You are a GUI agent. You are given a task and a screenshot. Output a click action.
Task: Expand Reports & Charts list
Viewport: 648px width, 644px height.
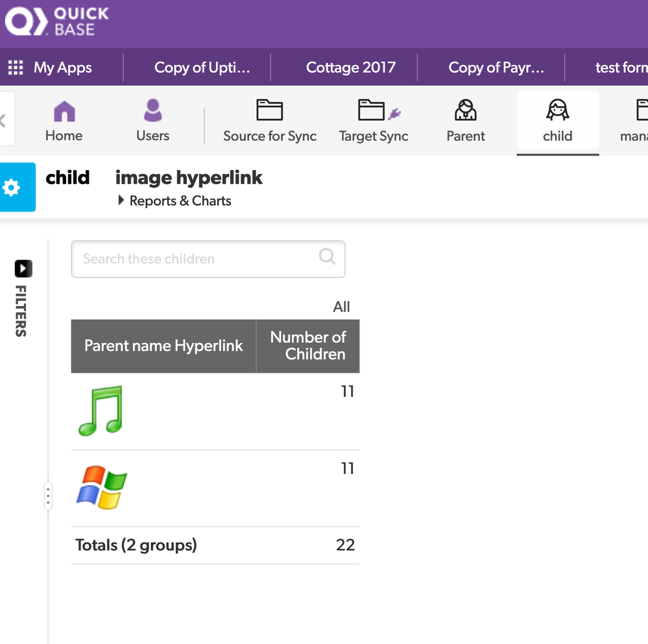[x=174, y=201]
